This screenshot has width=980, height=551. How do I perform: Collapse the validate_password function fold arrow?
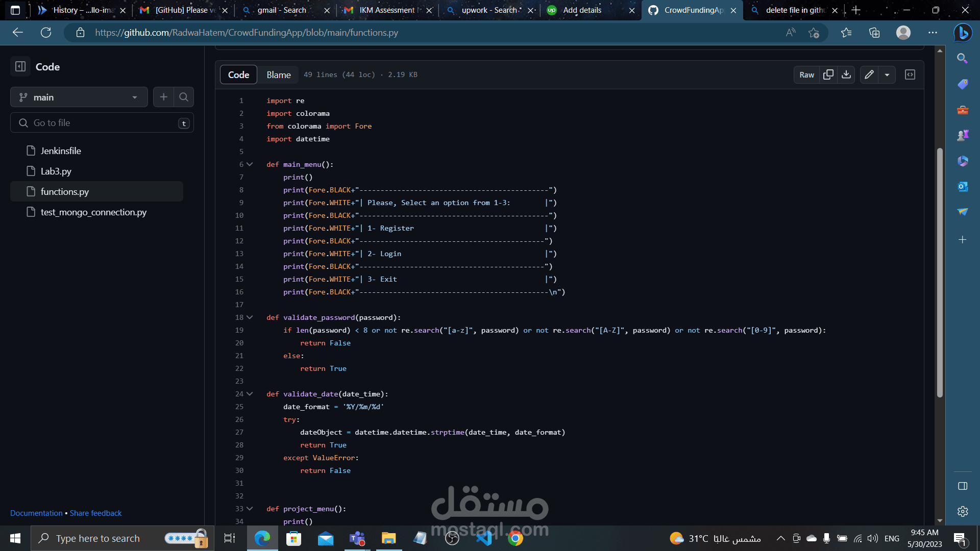(x=250, y=317)
